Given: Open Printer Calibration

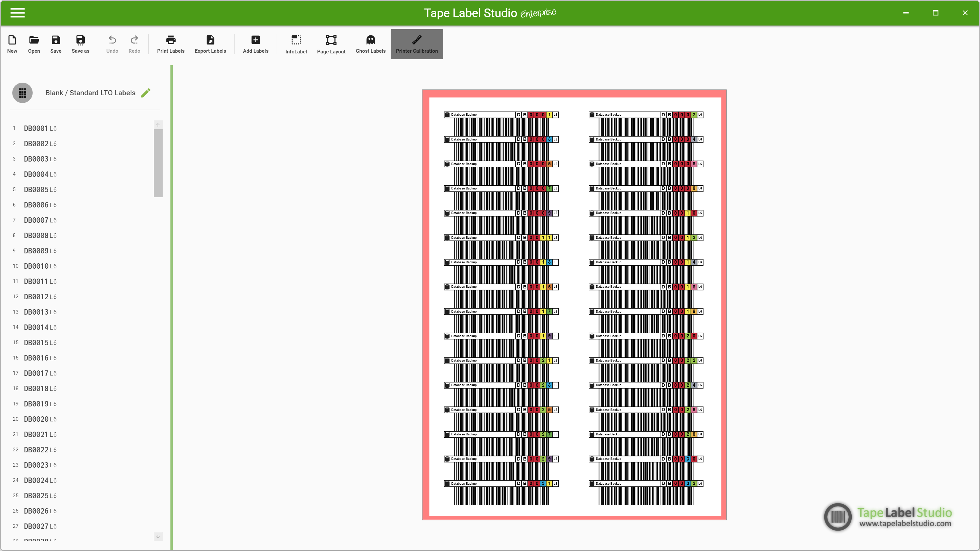Looking at the screenshot, I should click(x=416, y=44).
